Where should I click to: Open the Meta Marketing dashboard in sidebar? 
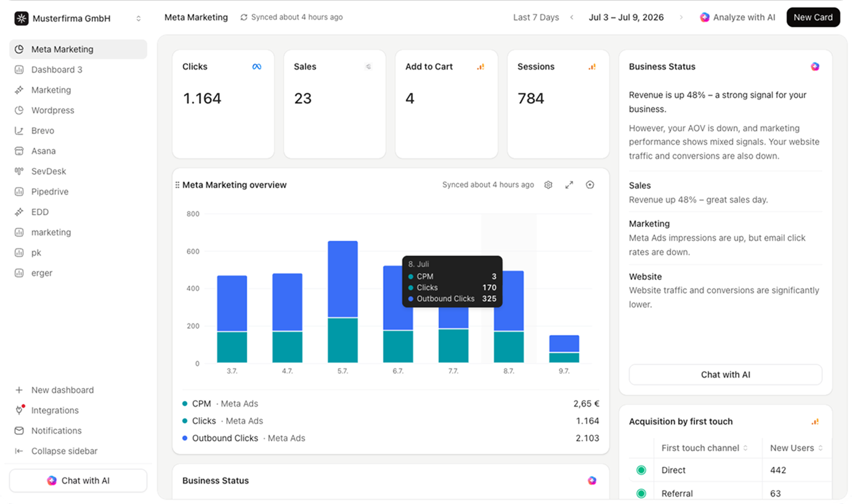(x=78, y=49)
